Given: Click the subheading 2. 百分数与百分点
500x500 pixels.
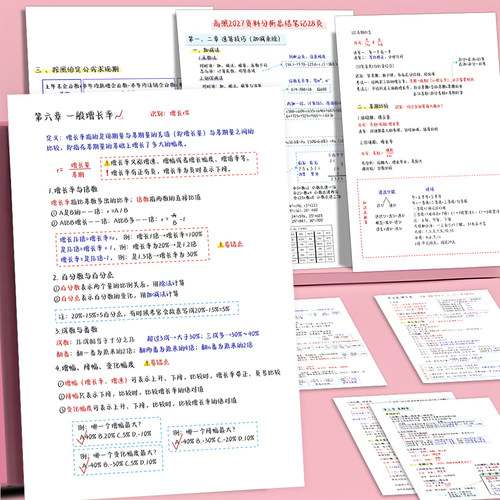Looking at the screenshot, I should 83,276.
